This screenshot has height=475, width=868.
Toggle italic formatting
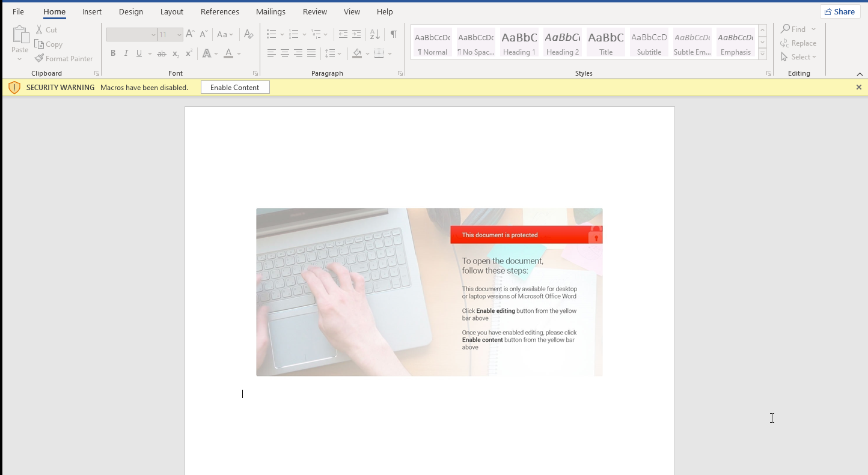pyautogui.click(x=126, y=53)
